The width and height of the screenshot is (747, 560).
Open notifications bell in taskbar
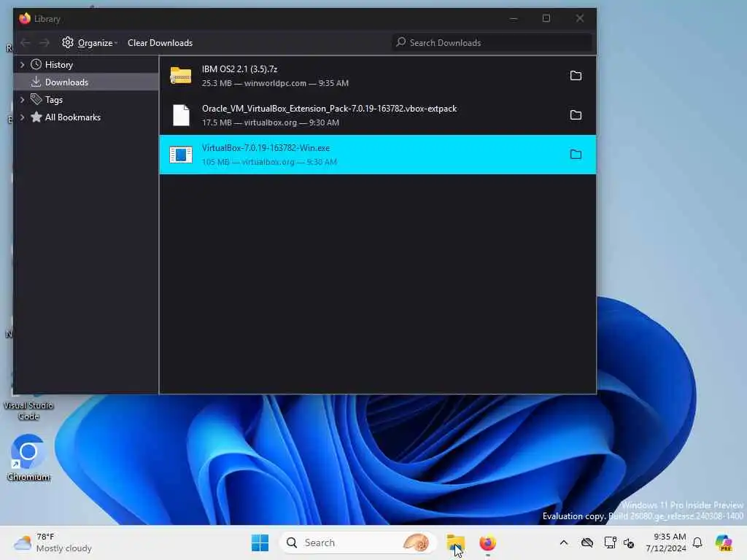tap(697, 542)
